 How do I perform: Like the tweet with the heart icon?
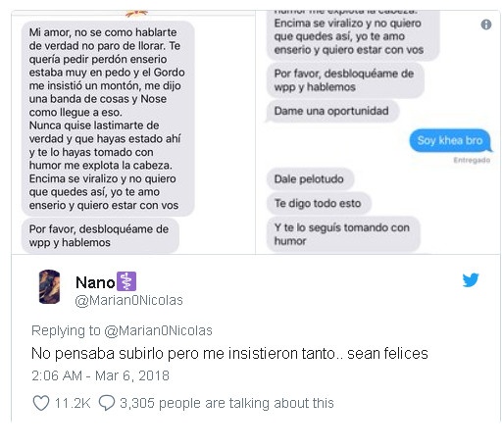pyautogui.click(x=41, y=403)
